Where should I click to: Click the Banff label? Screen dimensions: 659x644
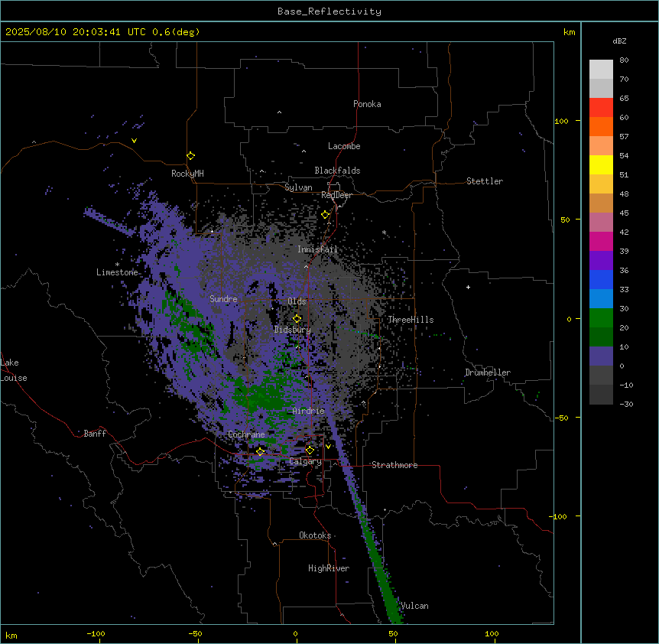tap(95, 434)
